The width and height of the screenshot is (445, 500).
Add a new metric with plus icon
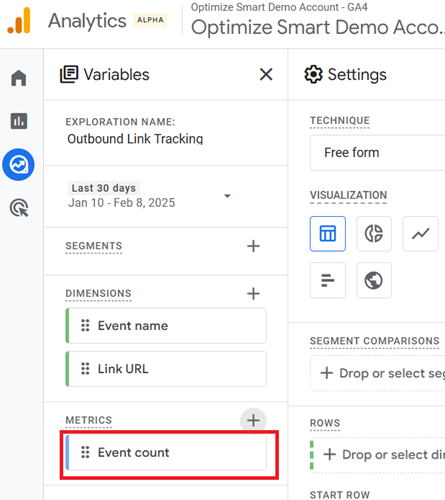point(253,420)
